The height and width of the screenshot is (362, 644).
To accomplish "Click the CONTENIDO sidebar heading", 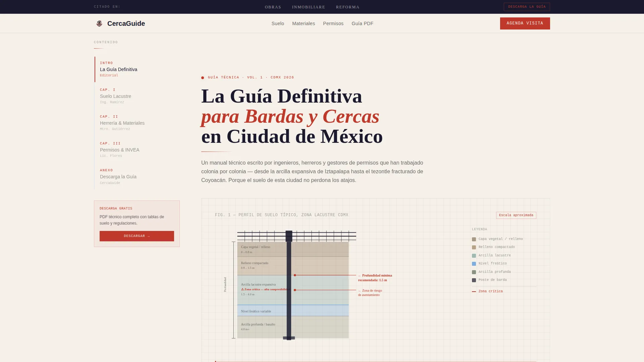I will 106,42.
